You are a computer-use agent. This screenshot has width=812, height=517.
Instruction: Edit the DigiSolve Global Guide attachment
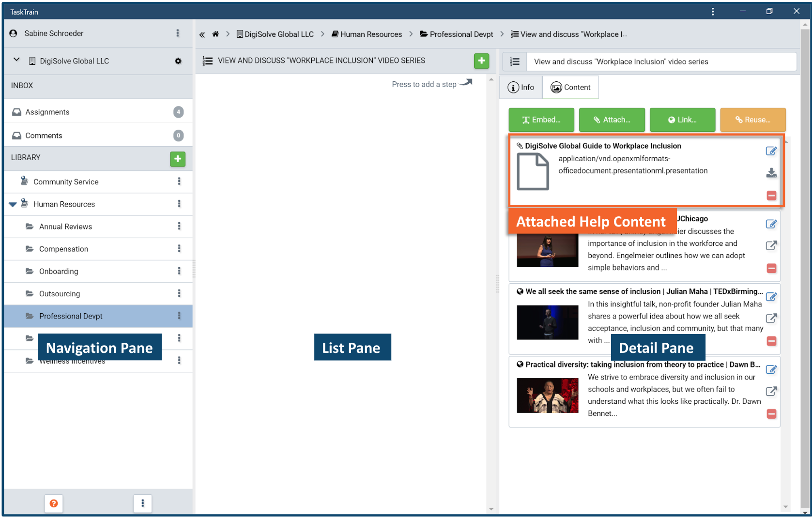(x=771, y=151)
